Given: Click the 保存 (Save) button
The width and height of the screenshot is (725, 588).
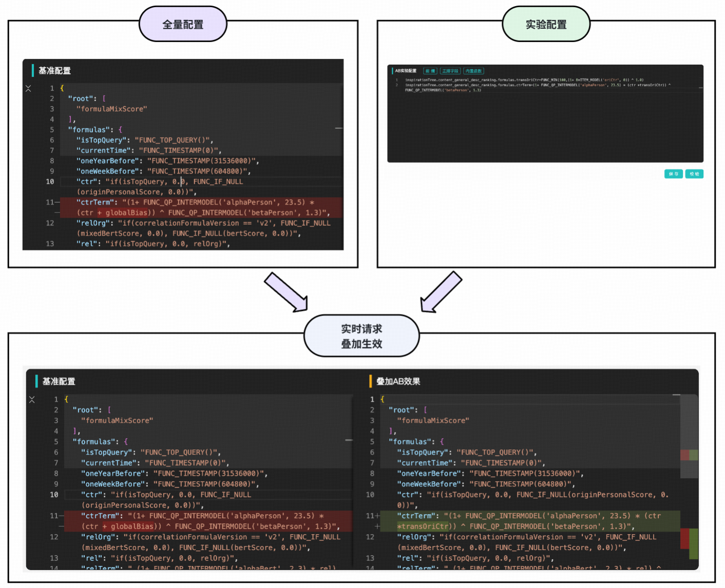Looking at the screenshot, I should 673,174.
